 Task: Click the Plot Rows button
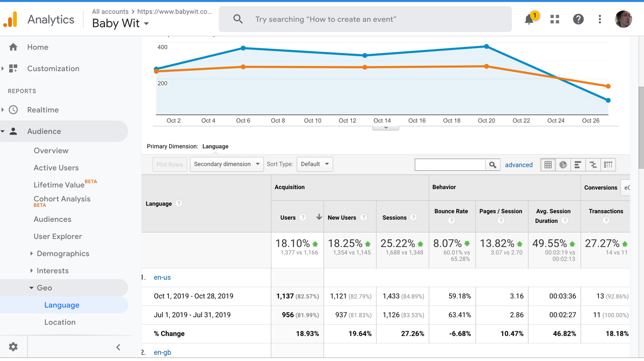coord(169,164)
